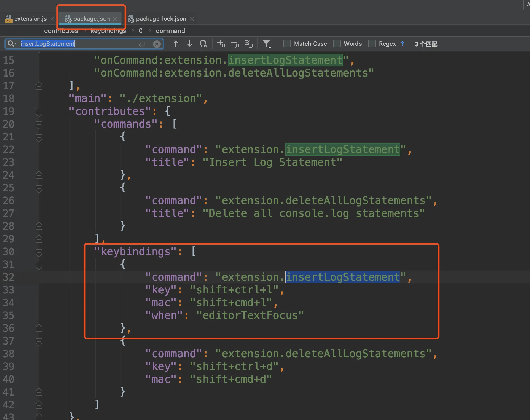Viewport: 530px width, 420px height.
Task: Click the 0 breadcrumb item
Action: coord(141,31)
